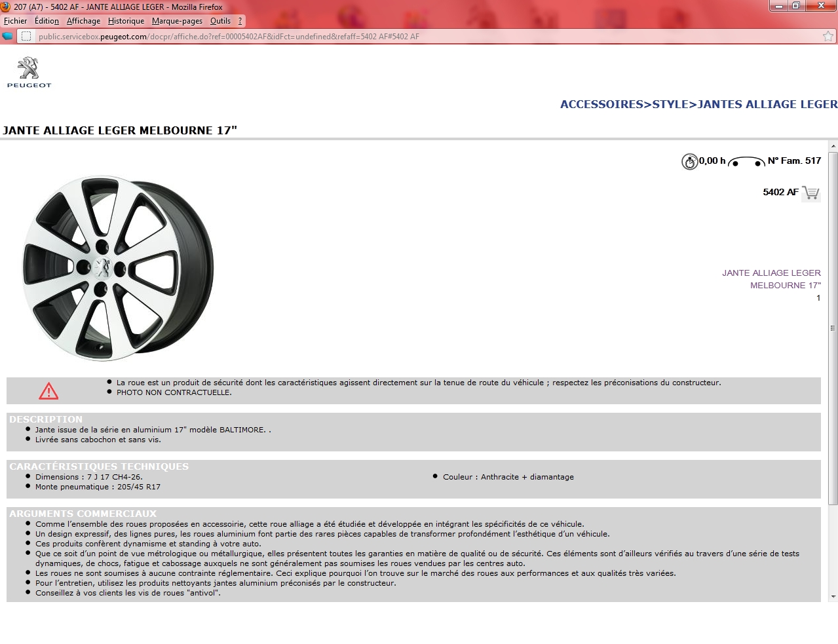Viewport: 838px width, 644px height.
Task: Click the DESCRIPTION section header
Action: tap(46, 419)
